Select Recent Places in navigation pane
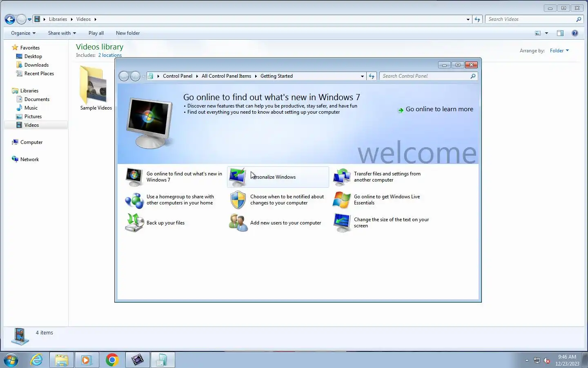This screenshot has height=368, width=588. (x=39, y=74)
